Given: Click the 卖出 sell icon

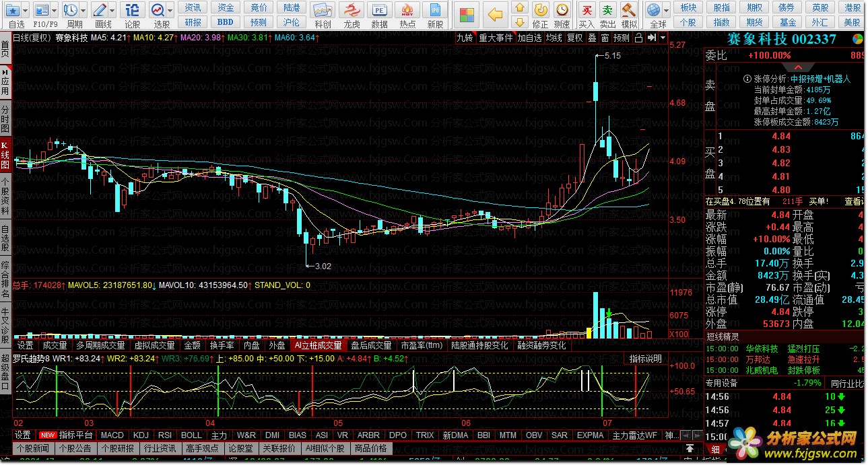Looking at the screenshot, I should click(608, 10).
